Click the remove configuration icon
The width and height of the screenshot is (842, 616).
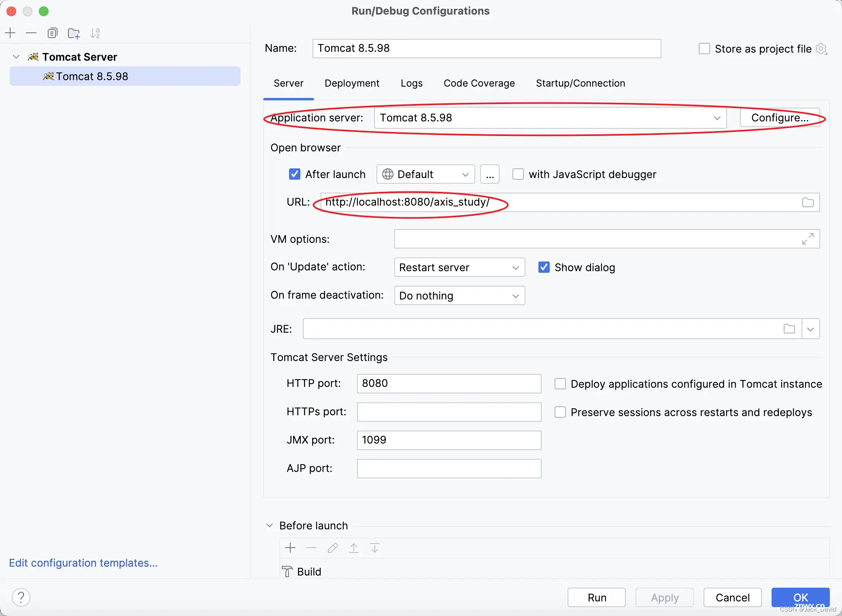(x=31, y=33)
